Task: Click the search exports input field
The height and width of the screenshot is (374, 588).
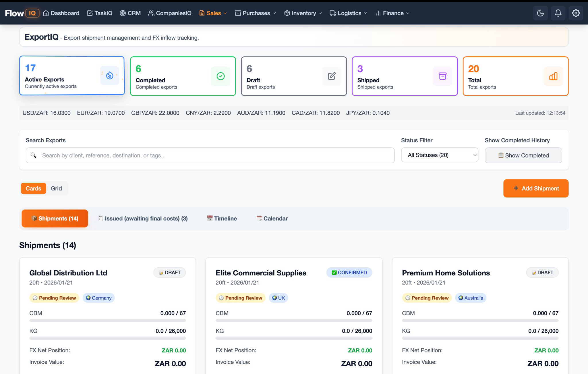Action: pos(210,155)
